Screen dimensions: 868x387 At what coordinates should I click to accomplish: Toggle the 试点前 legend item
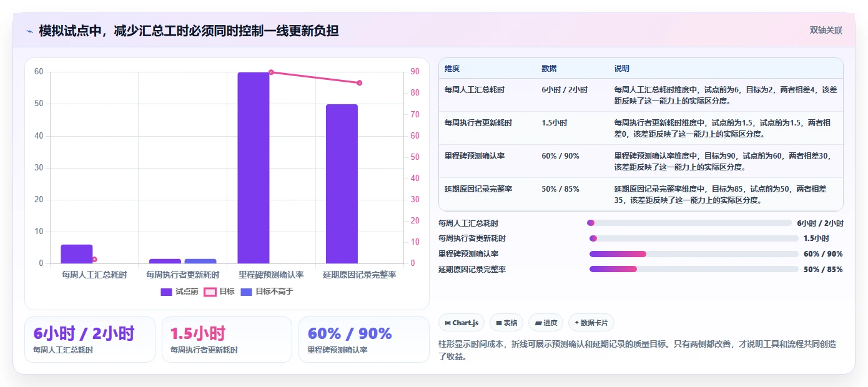tap(180, 291)
